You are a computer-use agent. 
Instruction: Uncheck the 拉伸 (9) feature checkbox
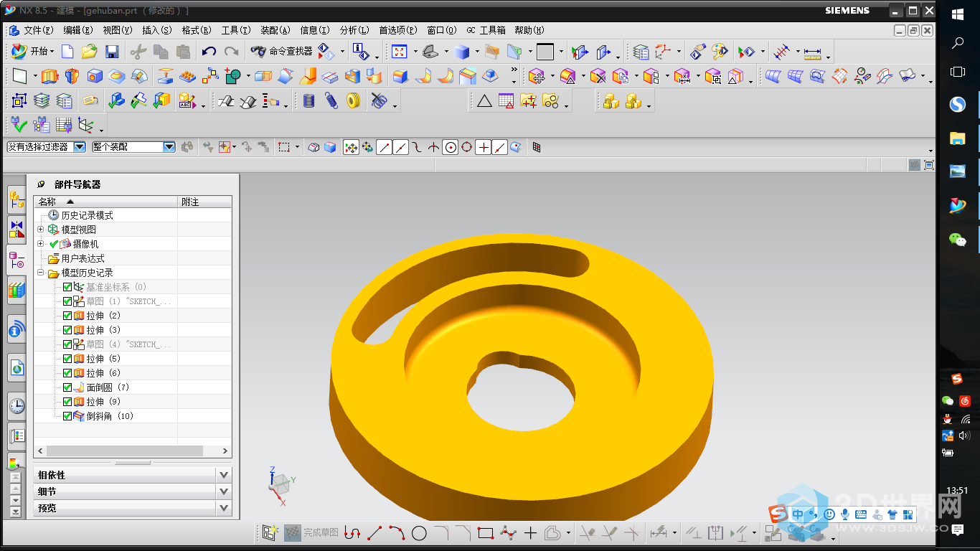tap(67, 402)
